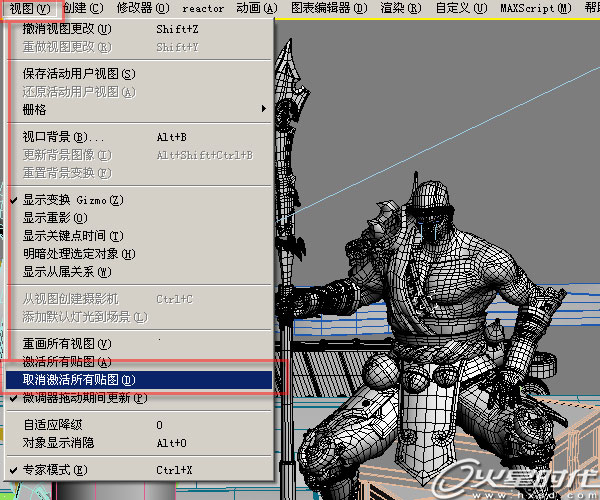Open the 视图(V) menu in menu bar
Viewport: 600px width, 500px height.
click(x=30, y=8)
